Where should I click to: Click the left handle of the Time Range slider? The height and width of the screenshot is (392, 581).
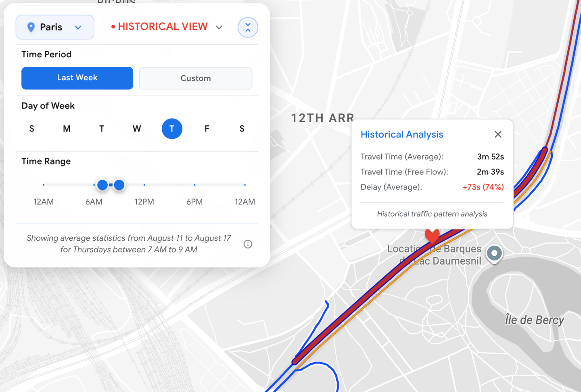coord(103,185)
